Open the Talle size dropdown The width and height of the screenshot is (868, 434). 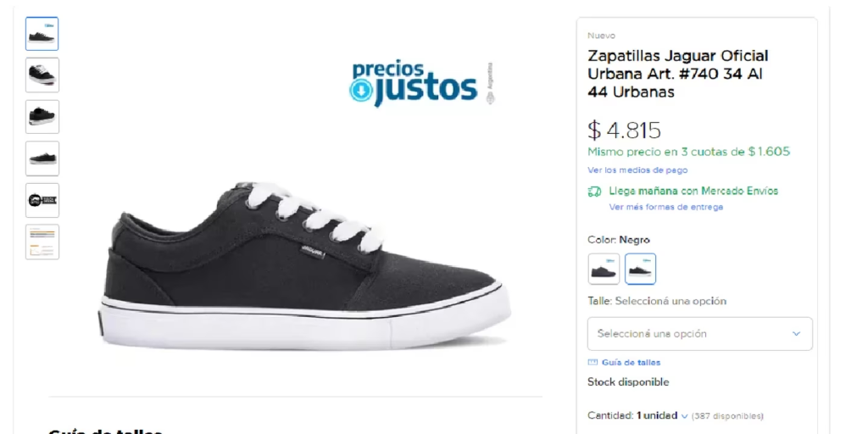[699, 334]
